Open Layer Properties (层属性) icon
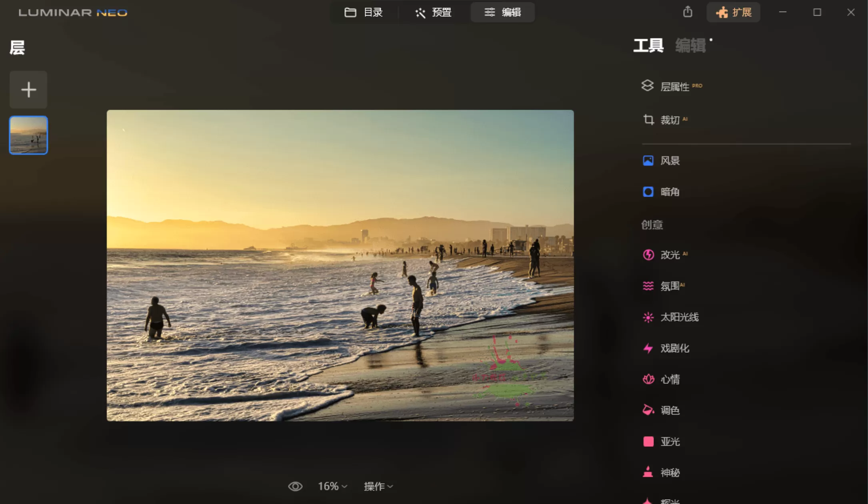868x504 pixels. click(x=648, y=86)
